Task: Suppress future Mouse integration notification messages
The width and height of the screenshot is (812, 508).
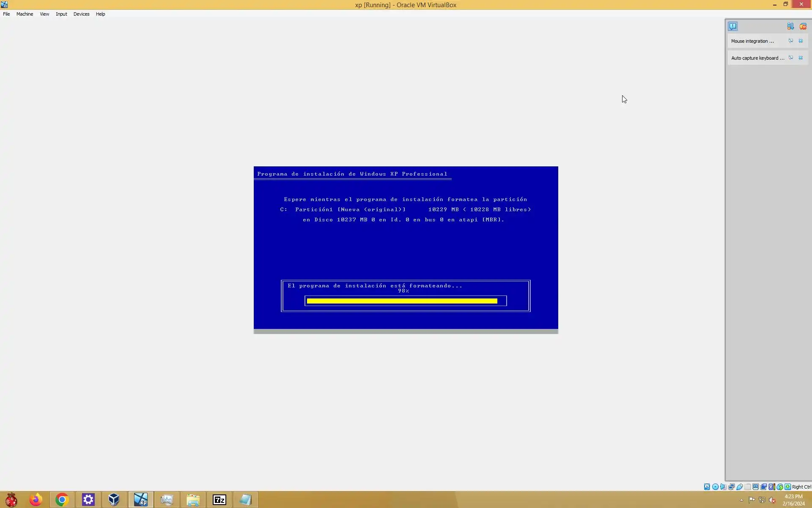Action: point(790,41)
